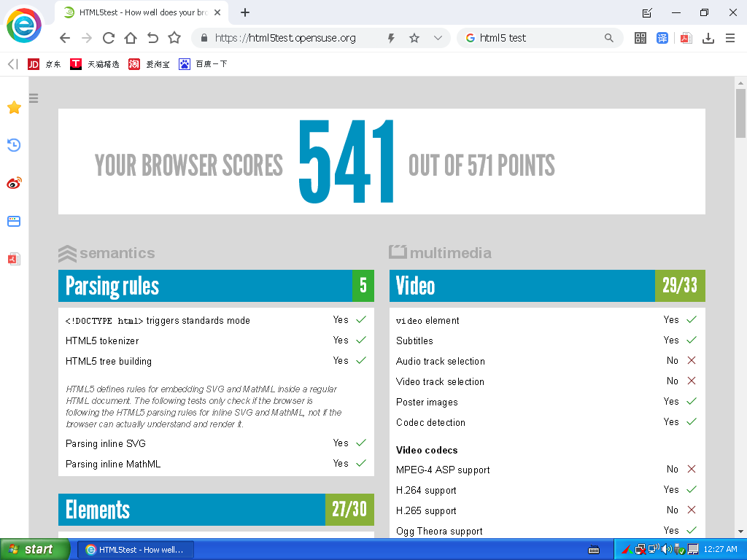Refresh the current page
The image size is (747, 560).
(108, 37)
